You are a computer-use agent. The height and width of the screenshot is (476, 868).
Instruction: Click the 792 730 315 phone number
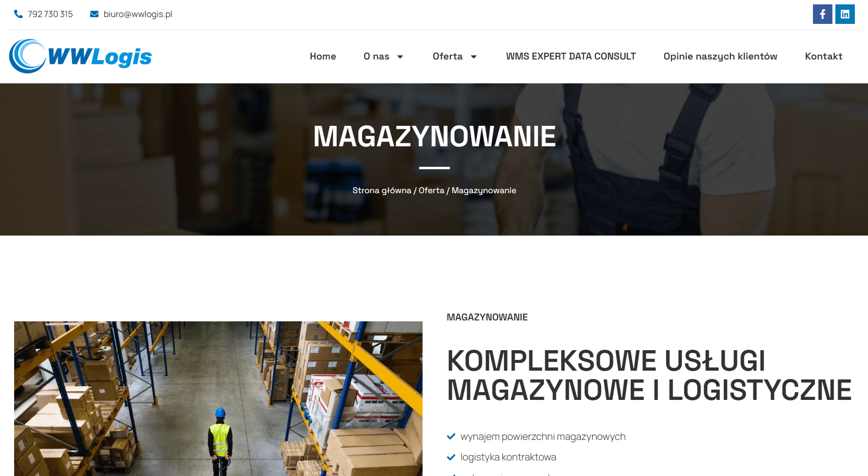point(50,14)
